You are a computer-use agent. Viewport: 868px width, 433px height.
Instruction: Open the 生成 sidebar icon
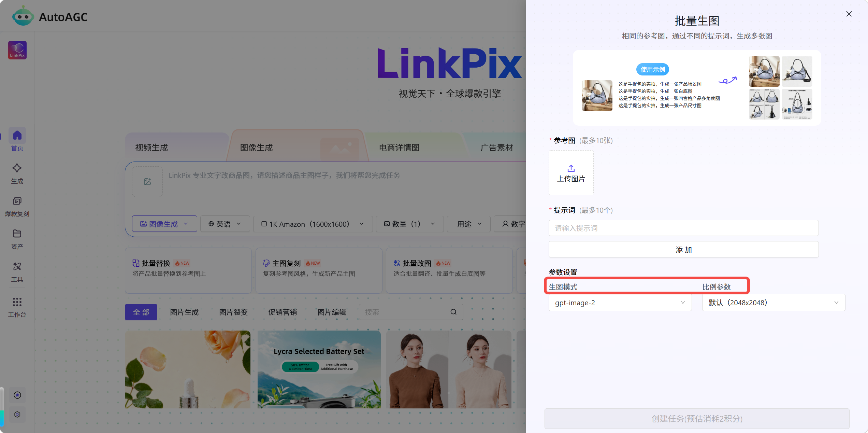17,168
